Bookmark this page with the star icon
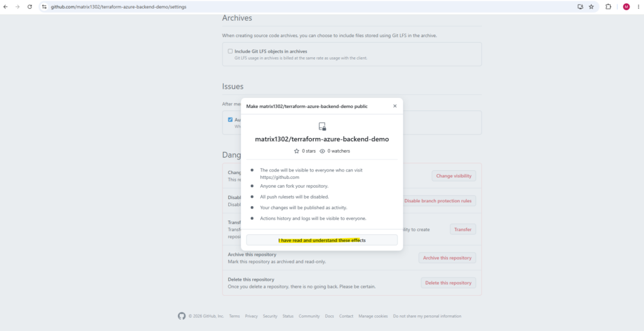 point(591,6)
